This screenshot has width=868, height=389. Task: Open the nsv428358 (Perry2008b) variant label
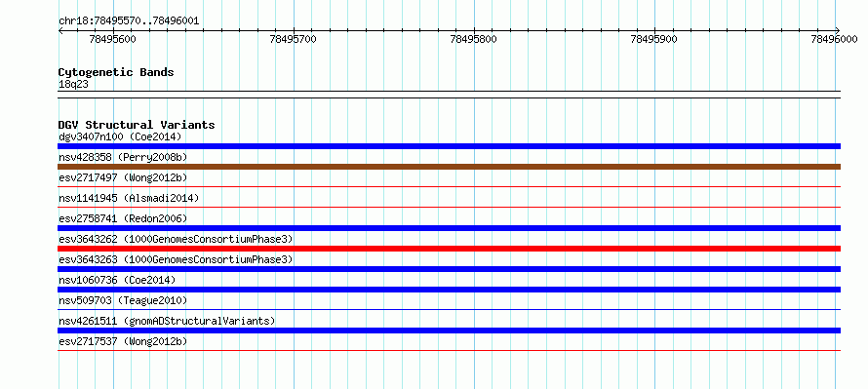(x=123, y=157)
